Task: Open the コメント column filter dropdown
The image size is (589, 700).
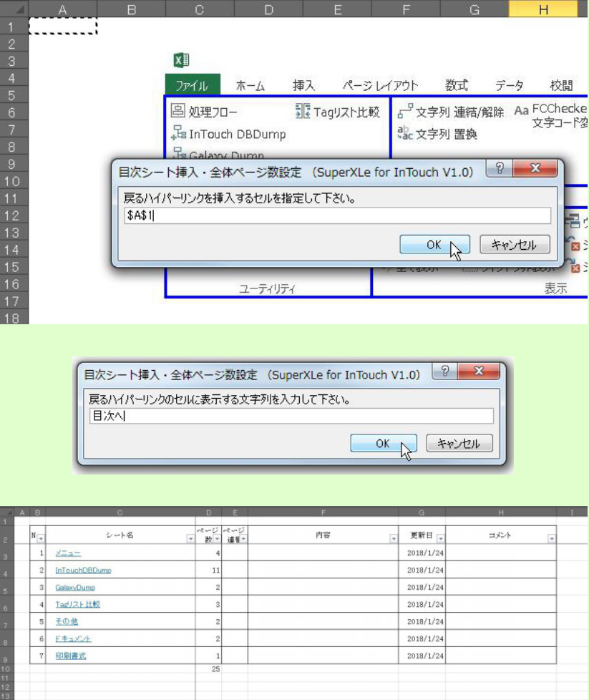Action: [552, 539]
